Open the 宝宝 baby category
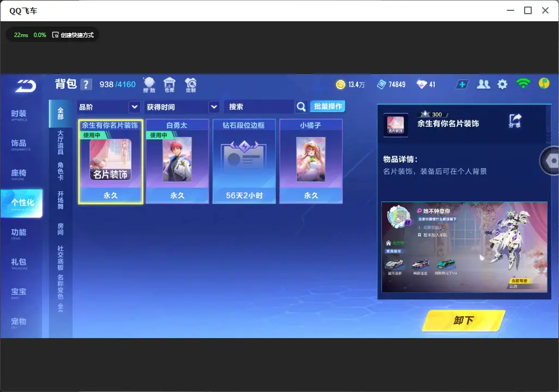This screenshot has height=392, width=559. [19, 292]
